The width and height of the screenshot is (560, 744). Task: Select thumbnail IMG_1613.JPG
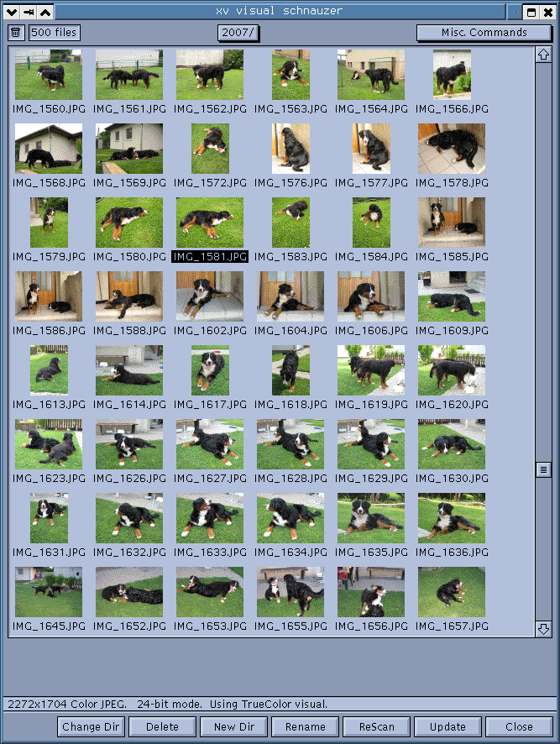click(x=49, y=370)
